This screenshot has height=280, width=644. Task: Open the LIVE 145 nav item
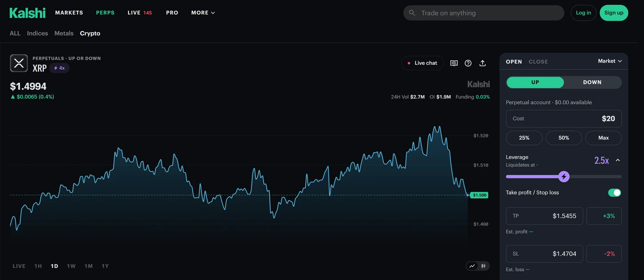click(140, 13)
